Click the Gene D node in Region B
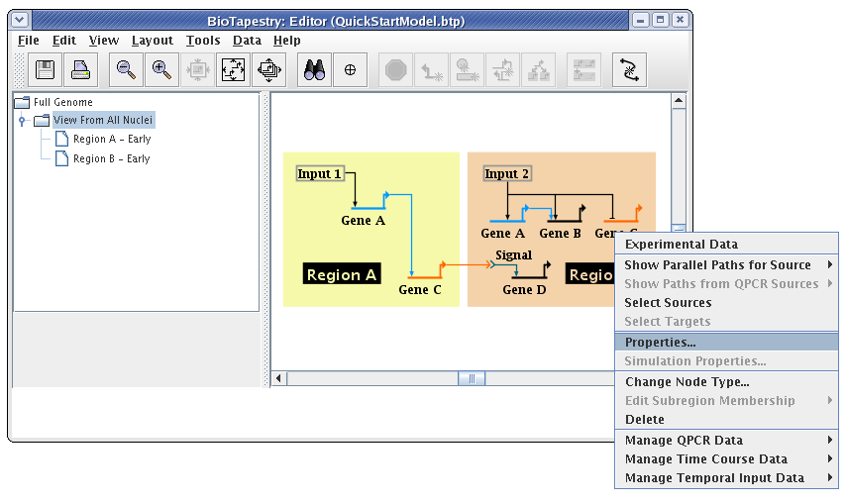 [x=524, y=289]
